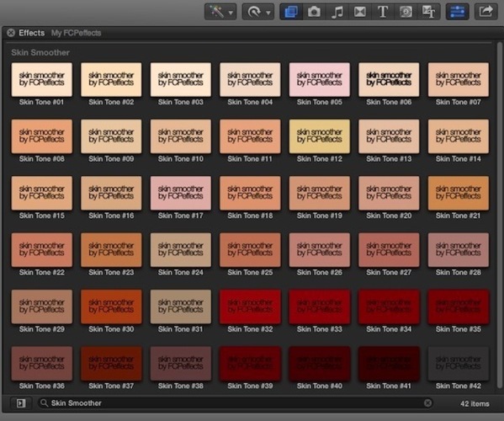This screenshot has height=421, width=504.
Task: Choose the yellowish Skin Tone #12 swatch
Action: coord(320,136)
